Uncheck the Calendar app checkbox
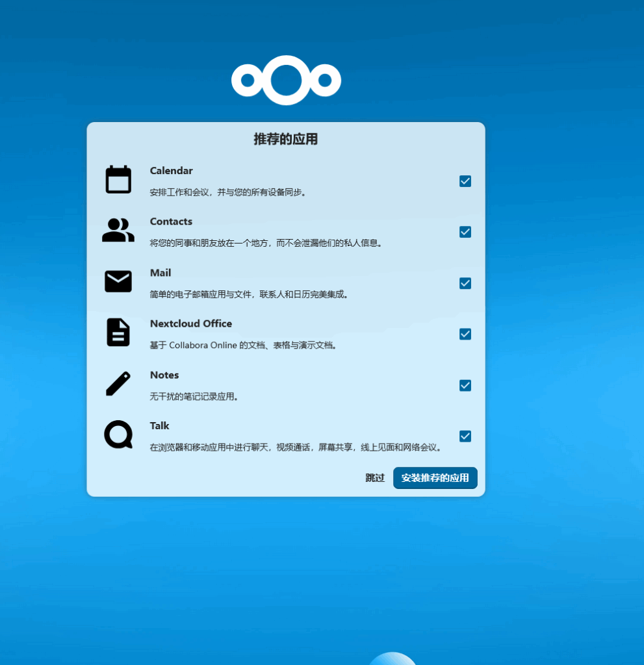Screen dimensions: 644x665 click(465, 181)
